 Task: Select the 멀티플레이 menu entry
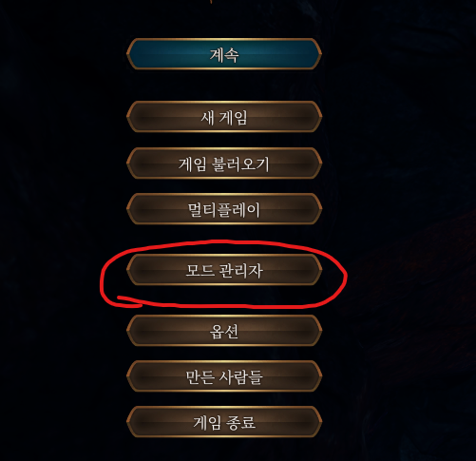point(224,209)
